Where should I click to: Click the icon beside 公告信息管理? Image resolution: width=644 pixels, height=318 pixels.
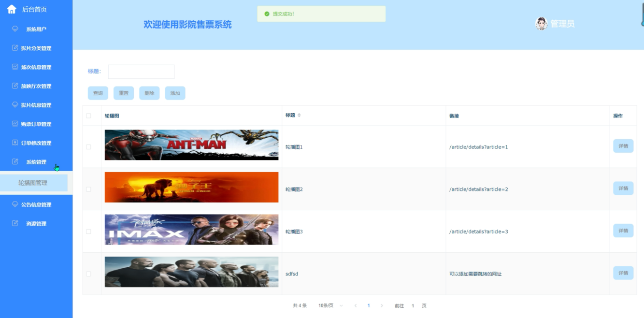(x=15, y=204)
